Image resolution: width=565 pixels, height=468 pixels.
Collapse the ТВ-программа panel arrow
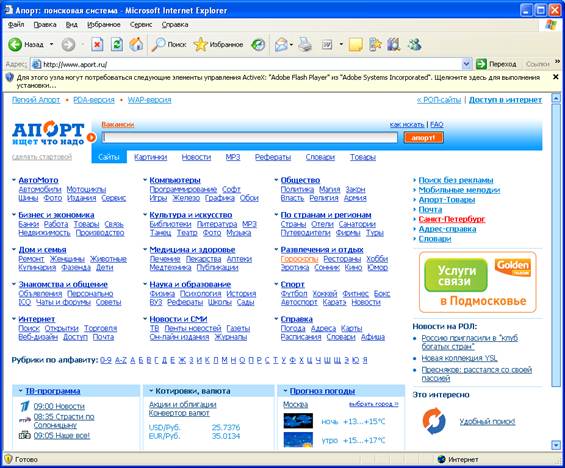pos(21,391)
